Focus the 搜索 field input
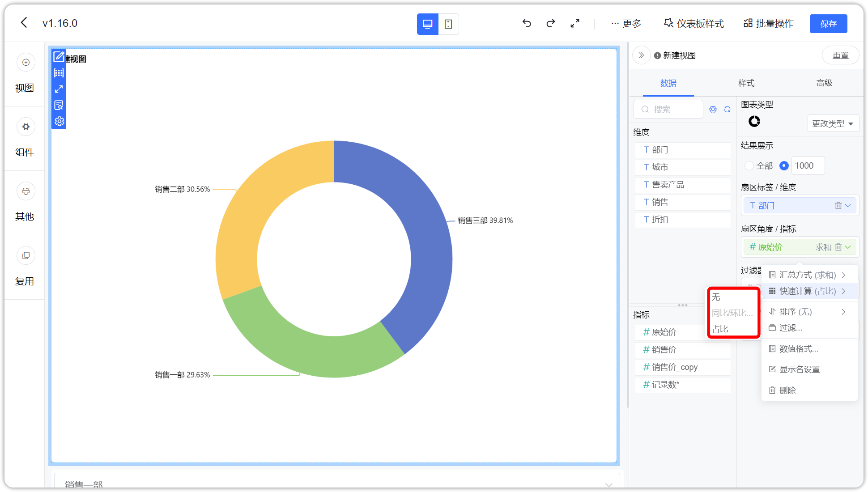Screen dimensions: 868x492 click(668, 109)
